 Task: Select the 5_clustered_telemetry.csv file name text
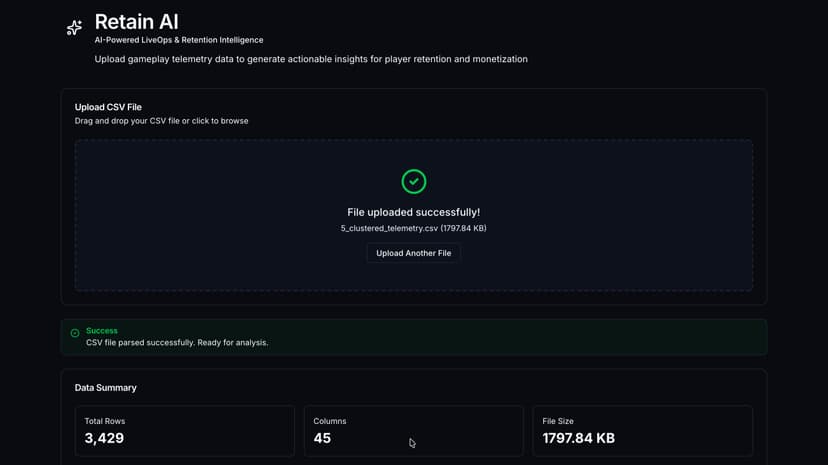(389, 228)
